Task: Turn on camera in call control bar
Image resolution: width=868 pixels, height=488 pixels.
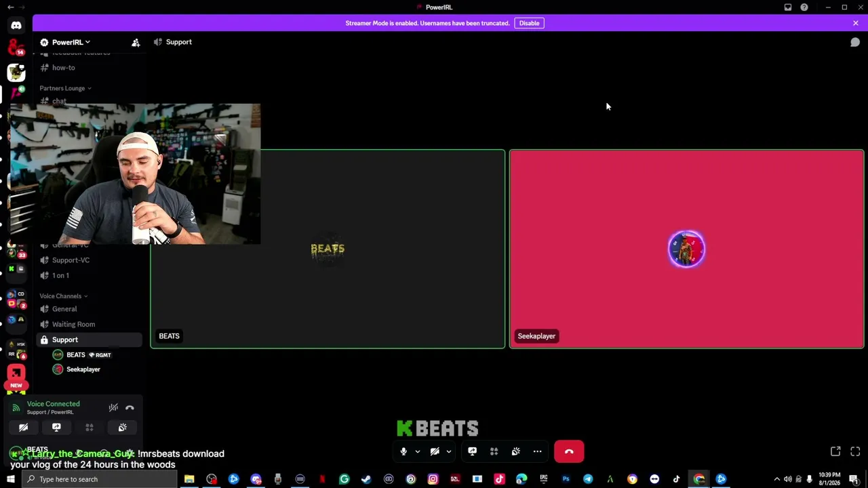Action: point(435,451)
